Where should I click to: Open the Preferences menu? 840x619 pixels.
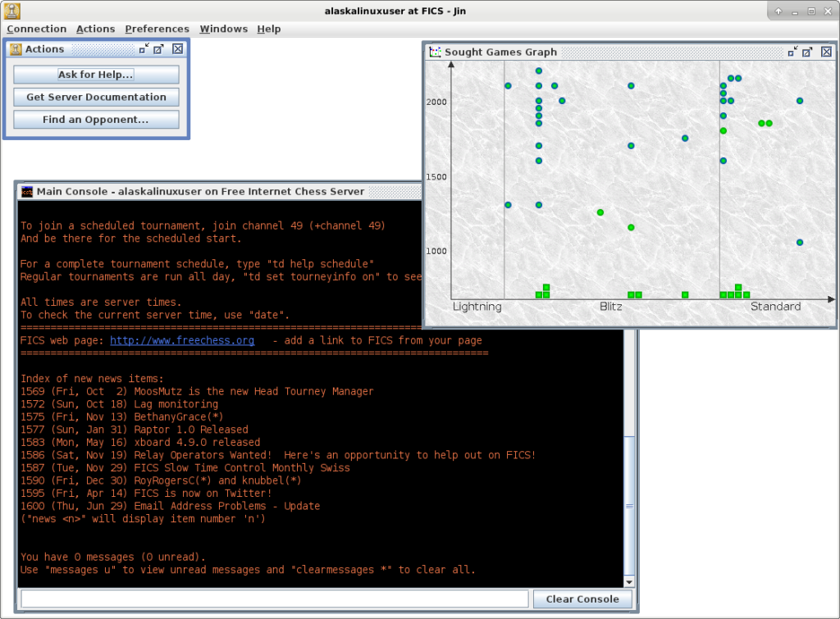coord(157,29)
